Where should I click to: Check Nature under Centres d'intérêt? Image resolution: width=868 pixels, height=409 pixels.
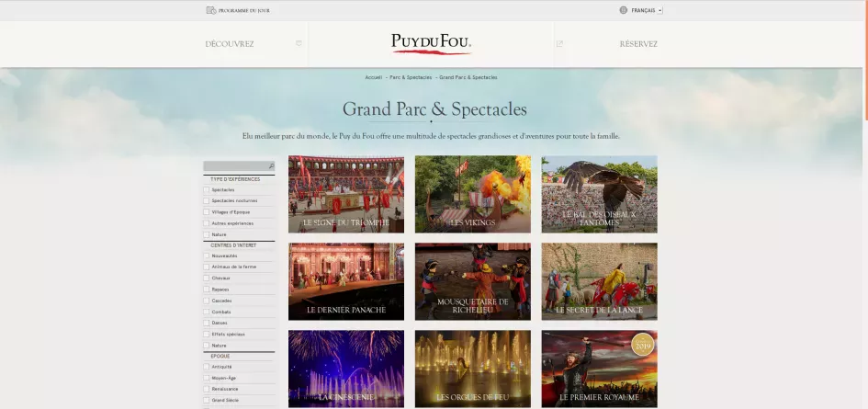(x=207, y=346)
